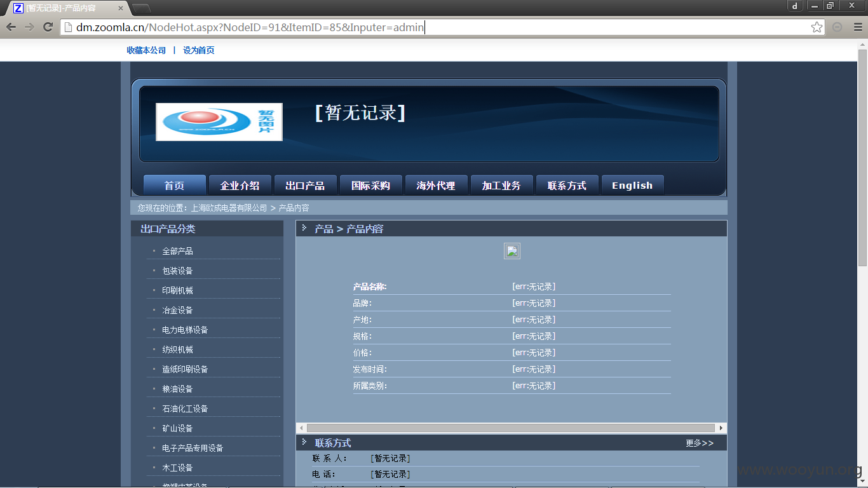Viewport: 868px width, 488px height.
Task: Click the 规格: label
Action: 362,336
